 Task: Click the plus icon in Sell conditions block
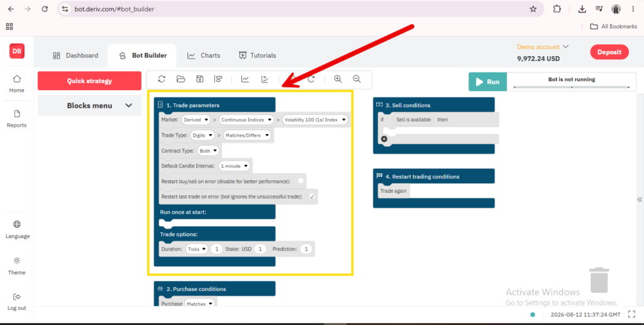pos(384,139)
